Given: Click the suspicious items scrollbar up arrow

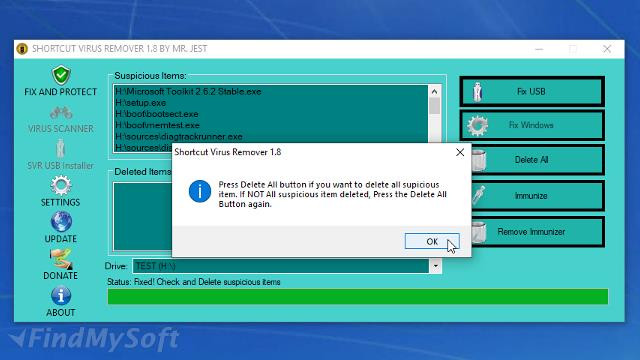Looking at the screenshot, I should tap(434, 91).
